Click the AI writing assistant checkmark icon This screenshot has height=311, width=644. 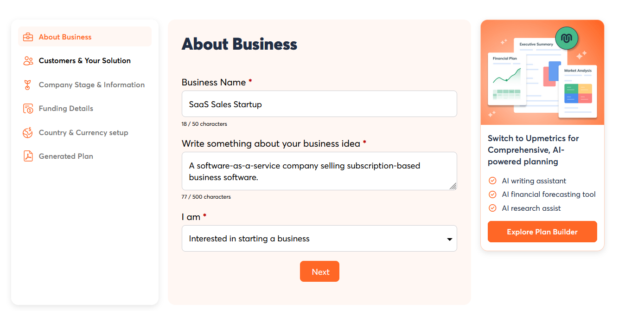click(492, 181)
